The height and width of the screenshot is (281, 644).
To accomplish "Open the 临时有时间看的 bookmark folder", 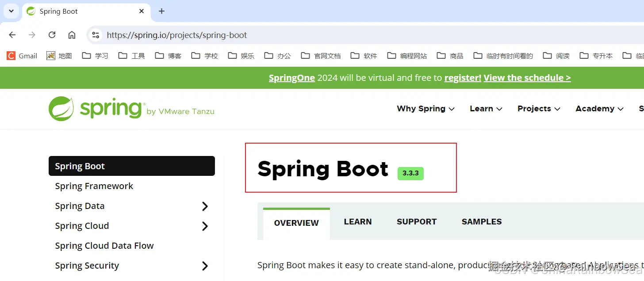I will (x=503, y=56).
